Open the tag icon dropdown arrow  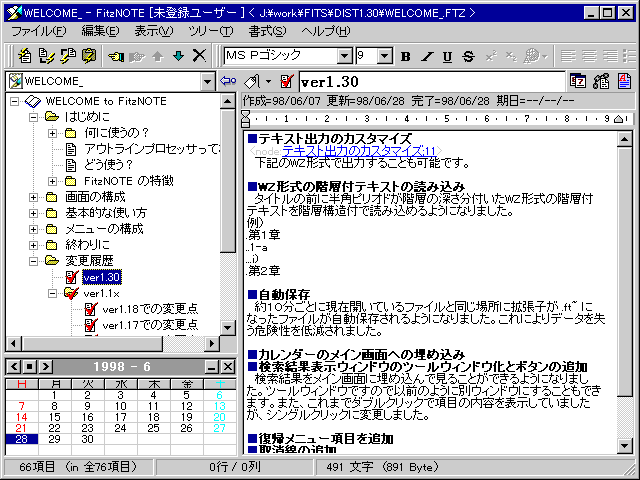tap(268, 81)
